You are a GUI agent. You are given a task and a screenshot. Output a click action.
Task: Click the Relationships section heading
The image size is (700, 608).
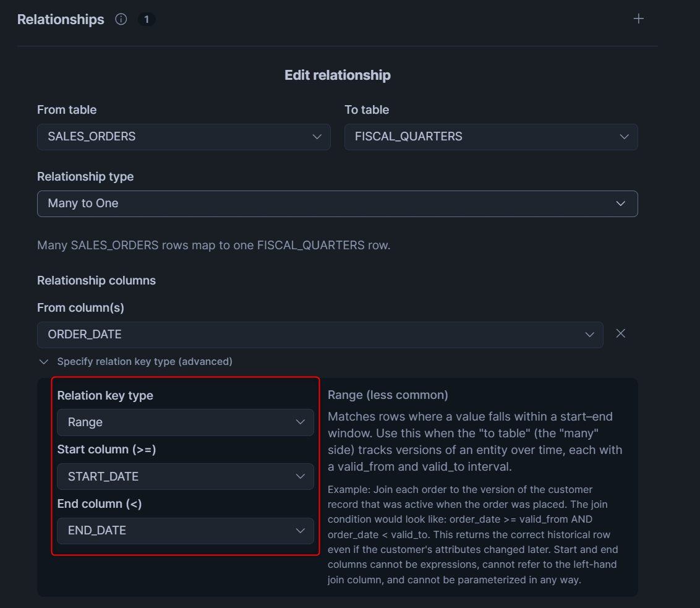[x=61, y=19]
